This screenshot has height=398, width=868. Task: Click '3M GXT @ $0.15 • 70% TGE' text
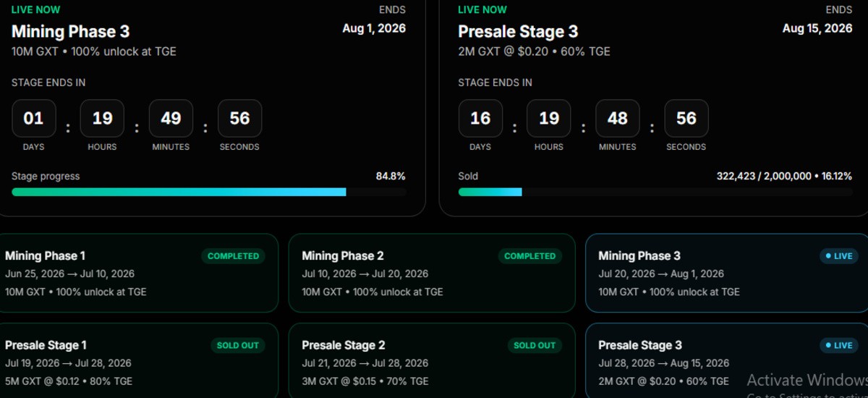365,381
